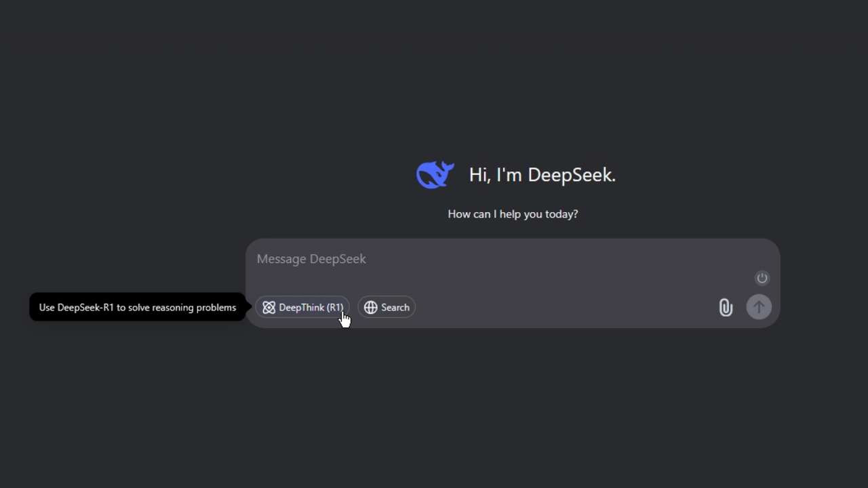
Task: Click the "How can I help you today?" text
Action: coord(513,214)
